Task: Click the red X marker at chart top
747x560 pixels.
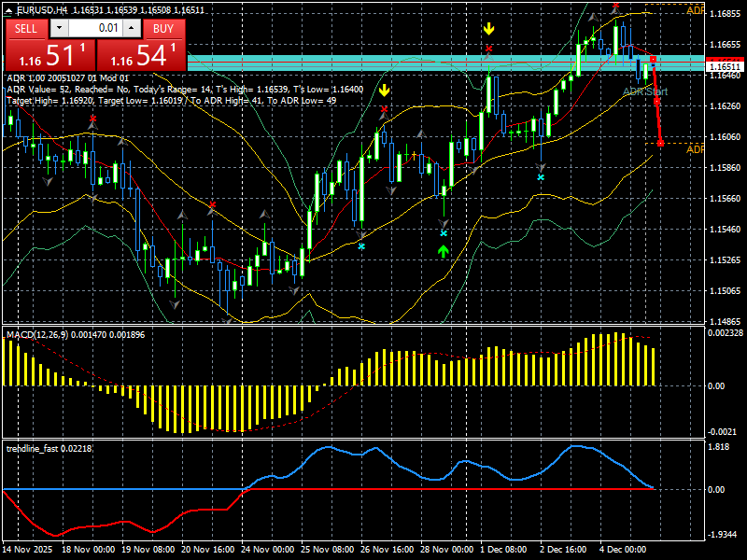Action: 616,6
